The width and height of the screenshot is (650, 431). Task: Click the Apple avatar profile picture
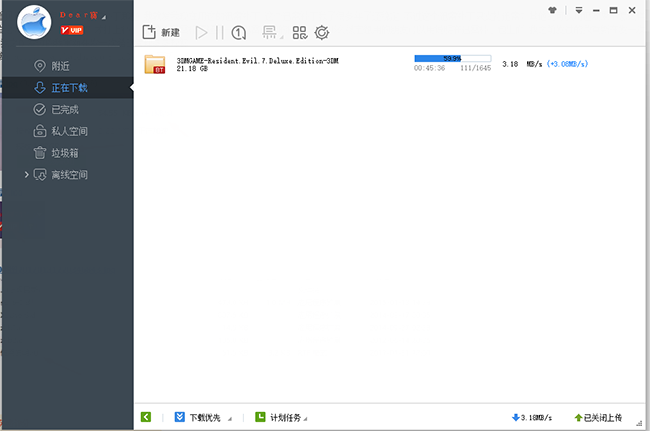coord(34,24)
